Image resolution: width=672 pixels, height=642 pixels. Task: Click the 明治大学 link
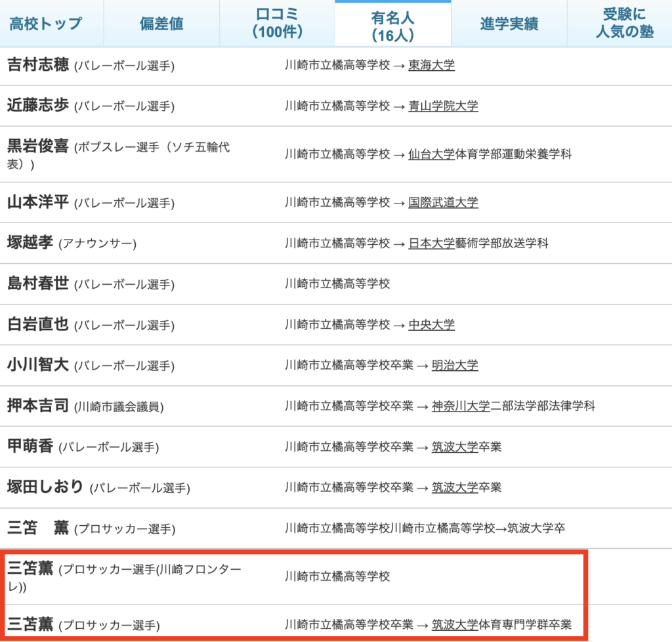click(x=455, y=366)
